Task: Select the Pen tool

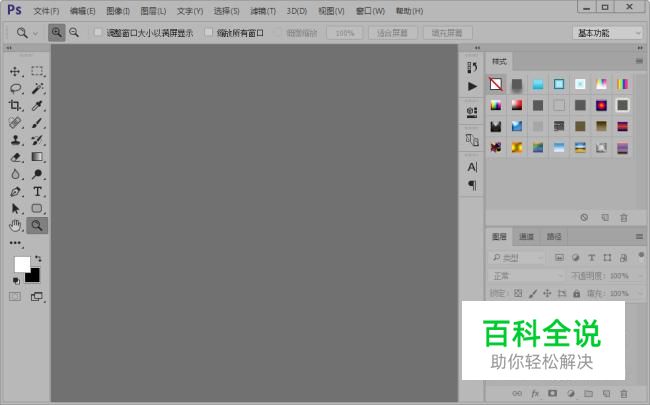Action: click(15, 192)
